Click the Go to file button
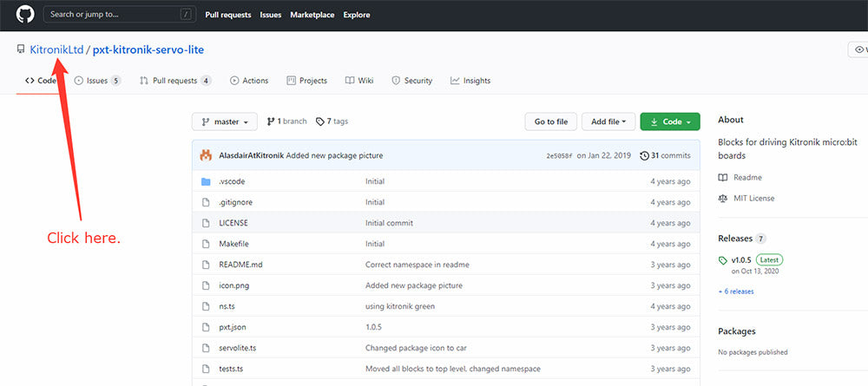 coord(551,121)
